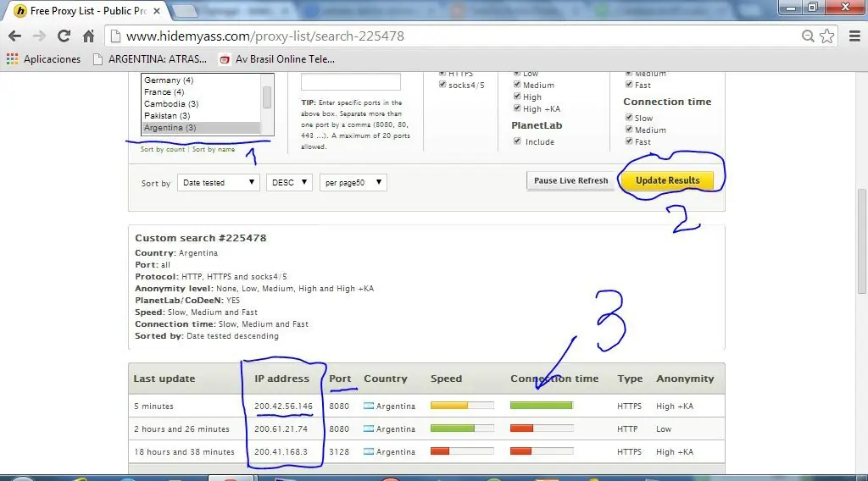Viewport: 868px width, 481px height.
Task: Click the connection time bar of 200.42.56.146
Action: click(x=542, y=406)
